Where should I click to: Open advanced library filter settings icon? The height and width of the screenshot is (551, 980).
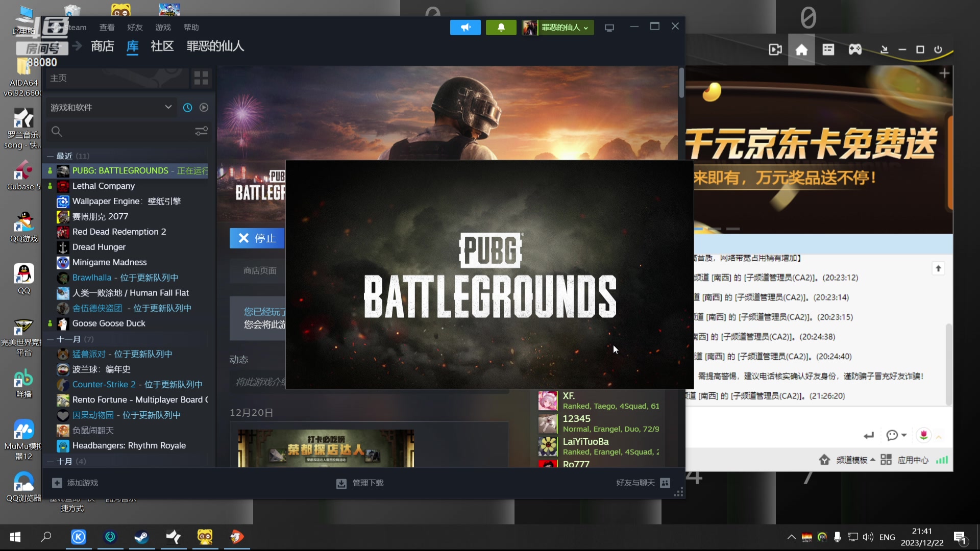[201, 132]
